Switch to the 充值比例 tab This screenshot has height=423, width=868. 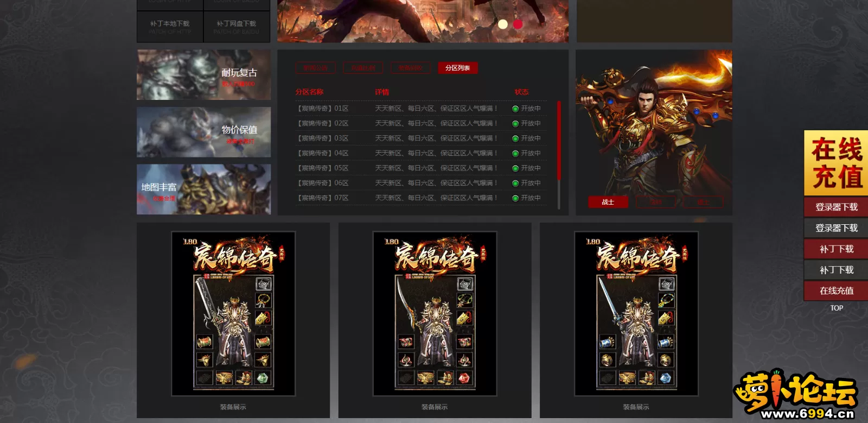point(363,68)
